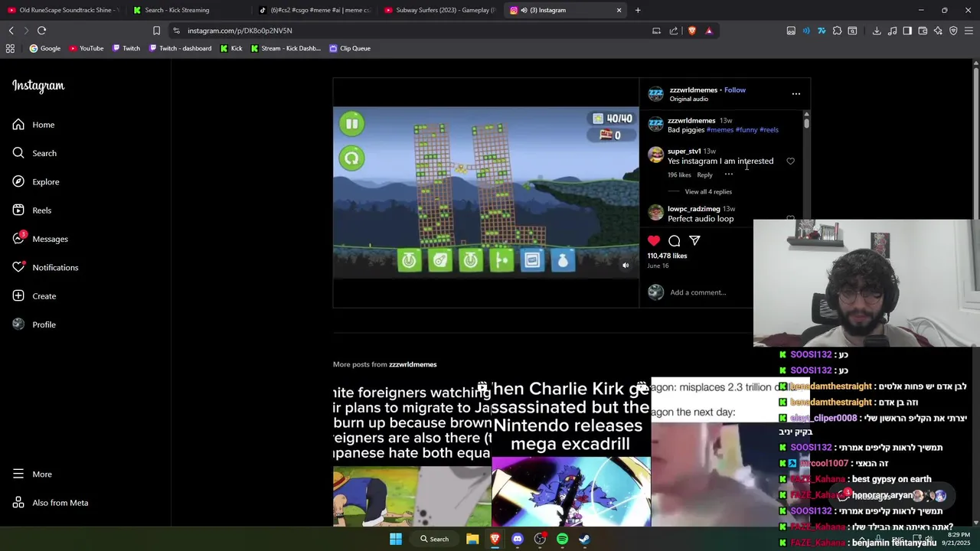Reload the current page
This screenshot has width=980, height=551.
pyautogui.click(x=41, y=31)
